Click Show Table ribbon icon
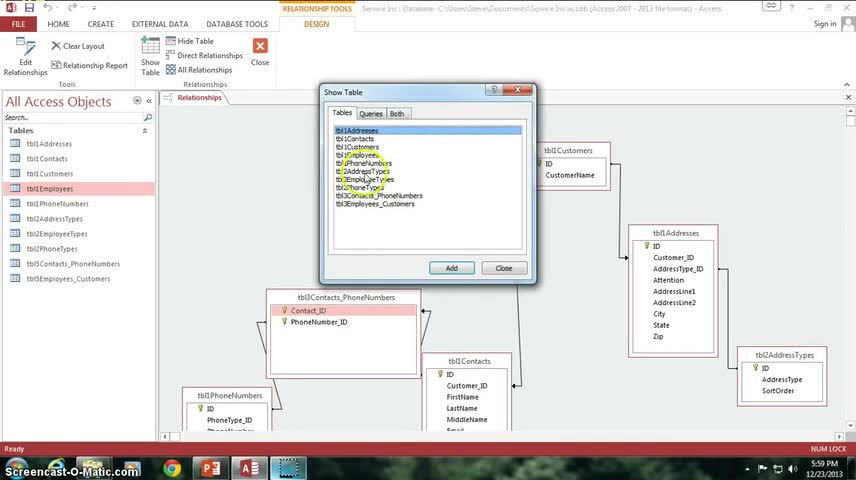Image resolution: width=856 pixels, height=480 pixels. (x=150, y=56)
